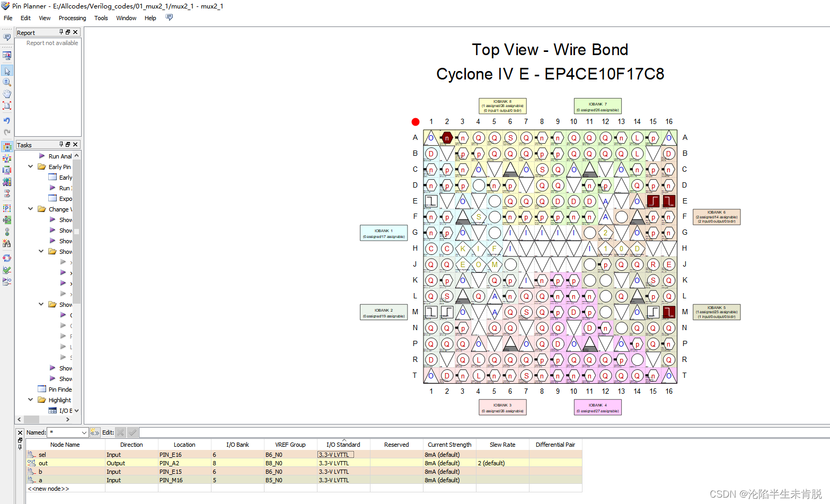Image resolution: width=830 pixels, height=504 pixels.
Task: Select the IOBANK 1 label box
Action: click(384, 233)
